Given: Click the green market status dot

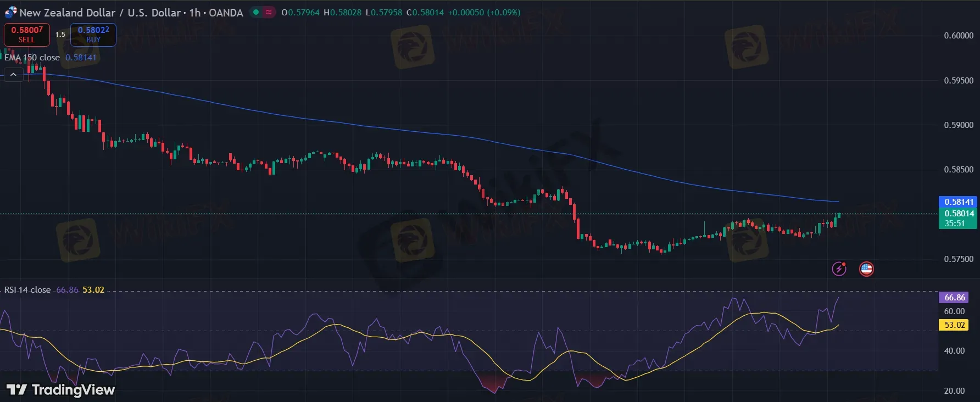Looking at the screenshot, I should (x=256, y=12).
